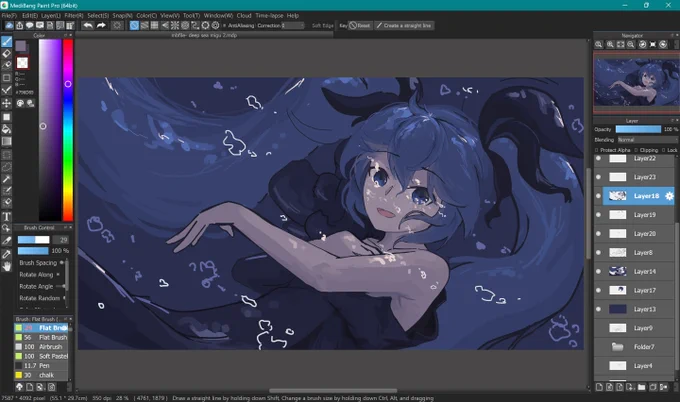Open the File menu
680x402 pixels.
click(9, 15)
